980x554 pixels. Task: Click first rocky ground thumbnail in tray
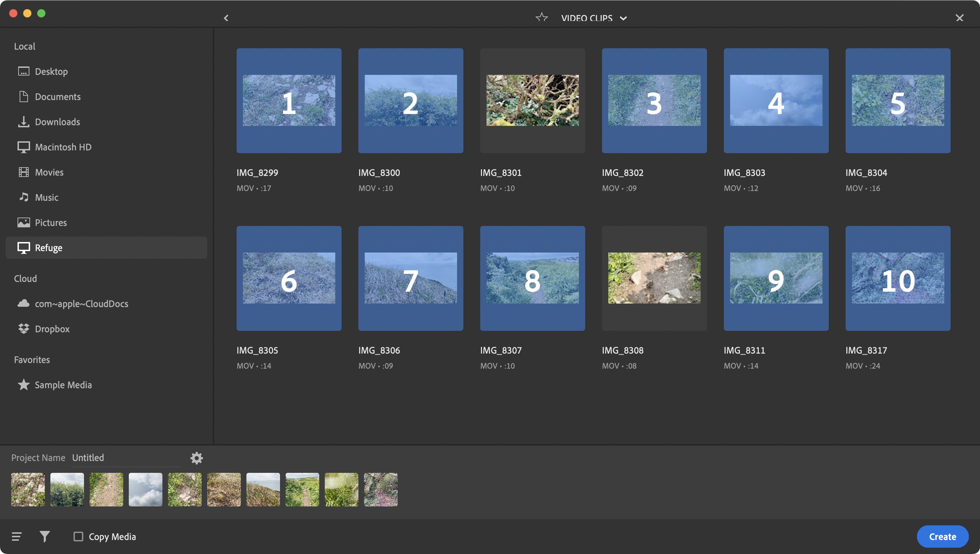pyautogui.click(x=28, y=489)
